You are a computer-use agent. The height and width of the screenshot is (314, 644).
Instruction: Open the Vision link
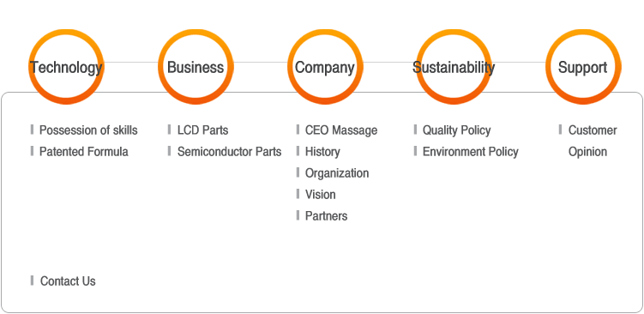[321, 195]
